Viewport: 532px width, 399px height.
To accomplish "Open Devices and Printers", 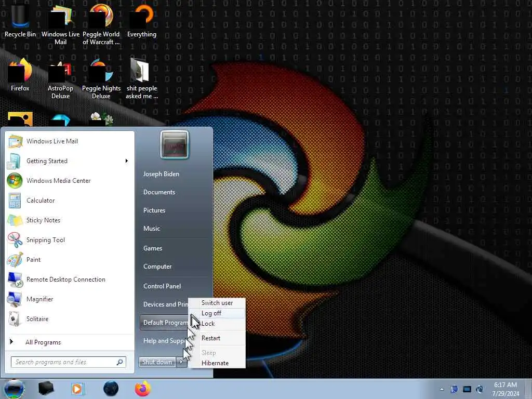I will tap(165, 304).
